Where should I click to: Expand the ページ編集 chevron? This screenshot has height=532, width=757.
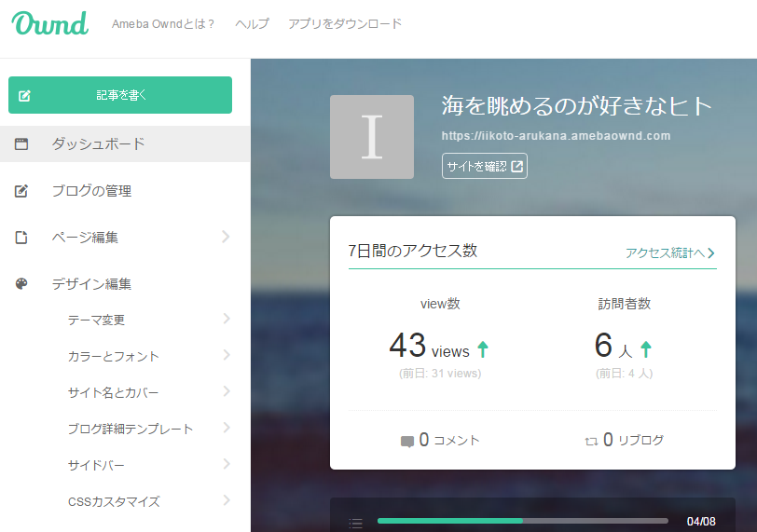(226, 237)
